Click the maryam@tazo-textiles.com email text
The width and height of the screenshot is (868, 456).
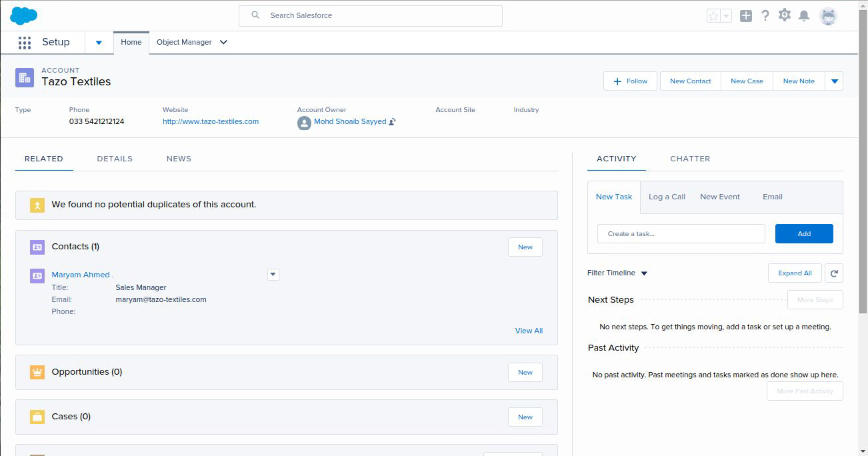click(161, 299)
